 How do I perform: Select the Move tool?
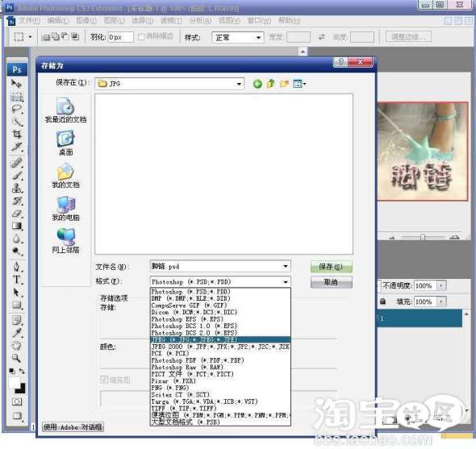(16, 83)
